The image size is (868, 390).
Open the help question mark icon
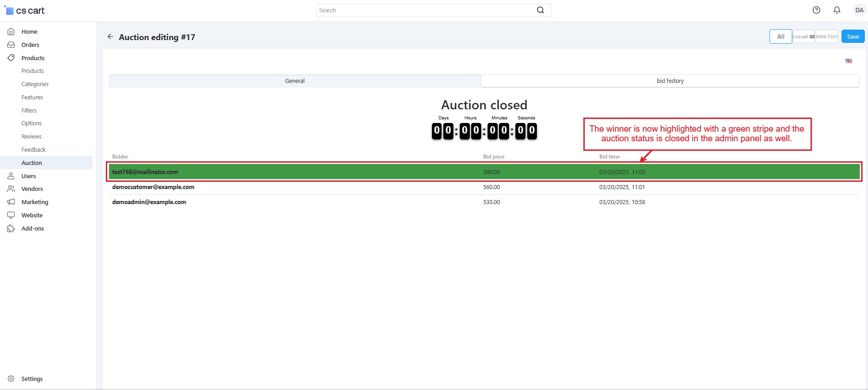click(816, 10)
